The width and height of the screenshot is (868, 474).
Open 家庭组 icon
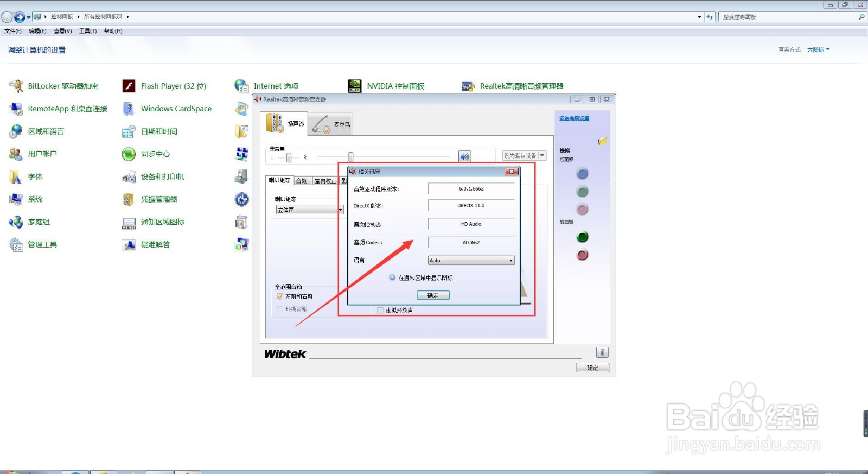tap(16, 222)
